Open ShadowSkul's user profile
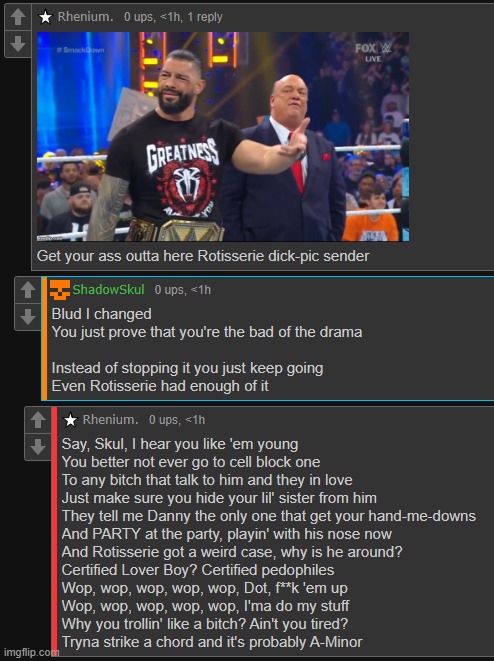This screenshot has width=494, height=661. coord(108,290)
